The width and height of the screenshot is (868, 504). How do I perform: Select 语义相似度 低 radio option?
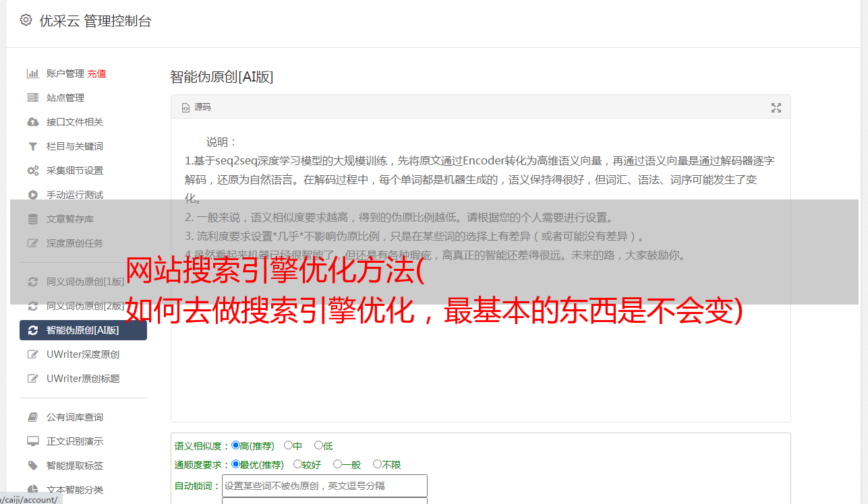318,445
